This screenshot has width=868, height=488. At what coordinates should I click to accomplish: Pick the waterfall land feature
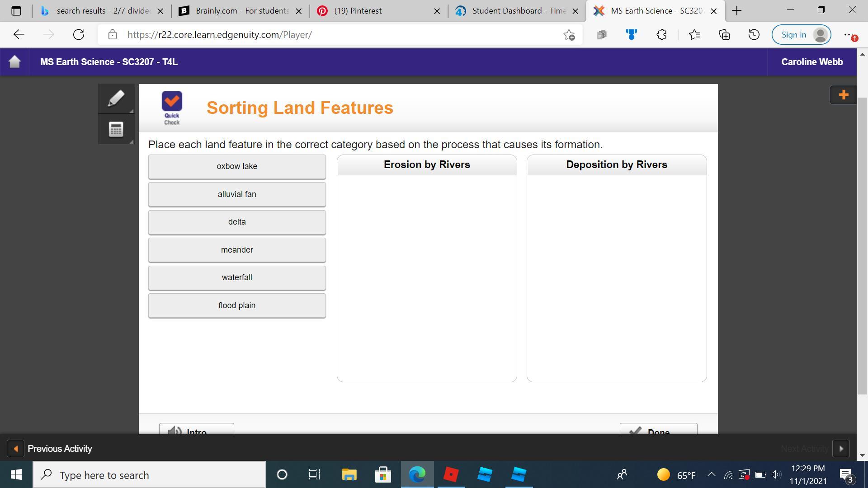tap(237, 278)
